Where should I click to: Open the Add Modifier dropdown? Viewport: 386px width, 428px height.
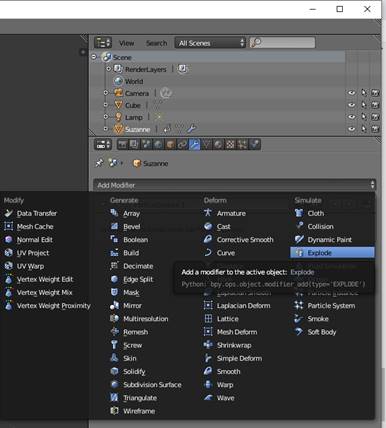pyautogui.click(x=234, y=185)
